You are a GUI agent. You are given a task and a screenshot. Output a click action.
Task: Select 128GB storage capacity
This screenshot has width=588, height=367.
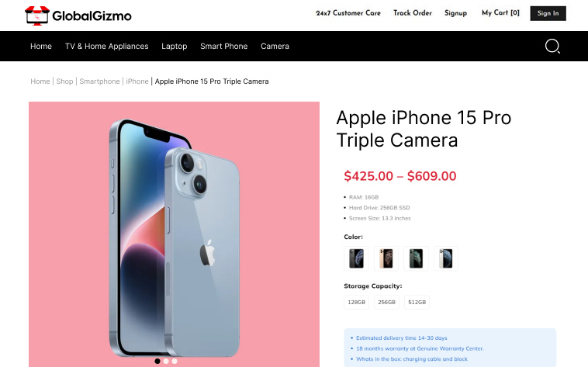coord(356,302)
